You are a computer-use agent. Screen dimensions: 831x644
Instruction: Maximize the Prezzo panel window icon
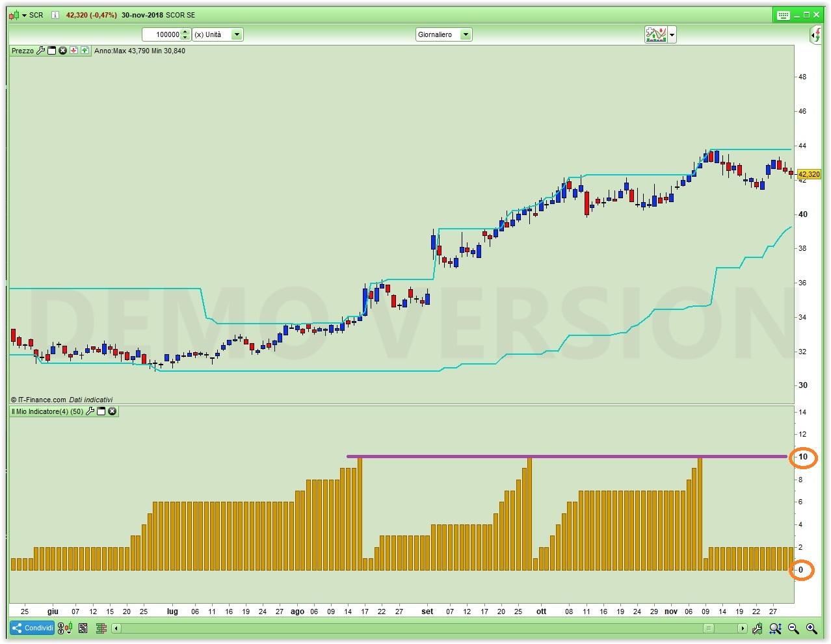pyautogui.click(x=52, y=51)
